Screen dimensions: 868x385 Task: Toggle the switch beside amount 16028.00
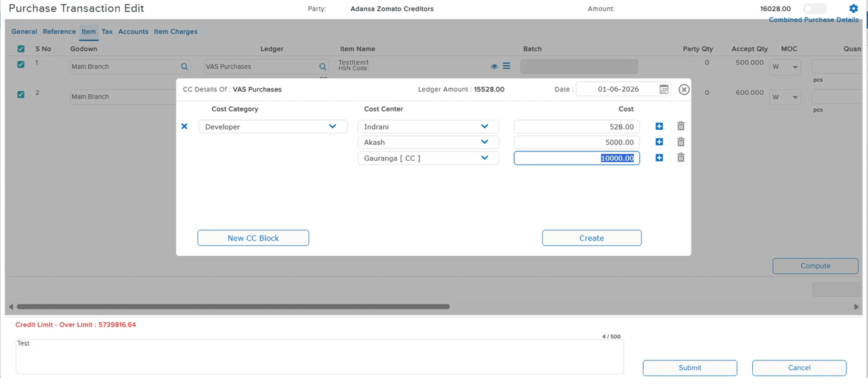point(815,9)
